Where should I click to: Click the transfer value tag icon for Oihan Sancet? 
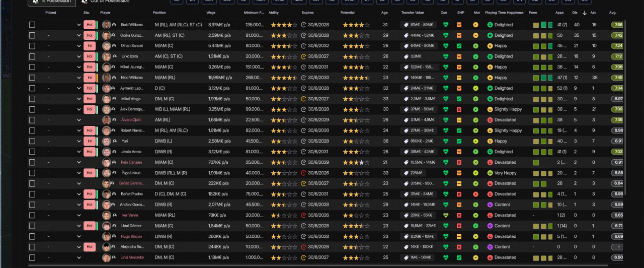coord(406,46)
